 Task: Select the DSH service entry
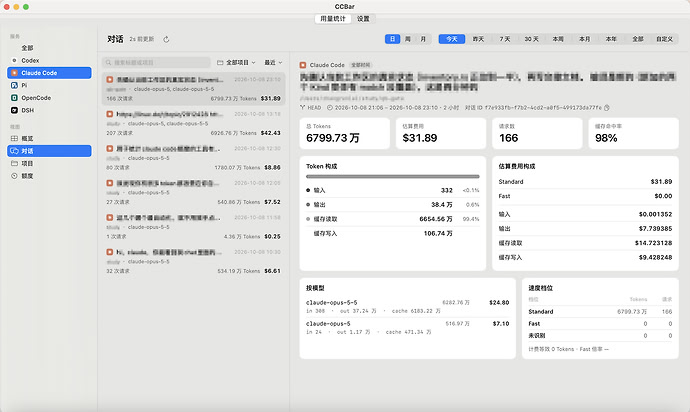tap(49, 110)
